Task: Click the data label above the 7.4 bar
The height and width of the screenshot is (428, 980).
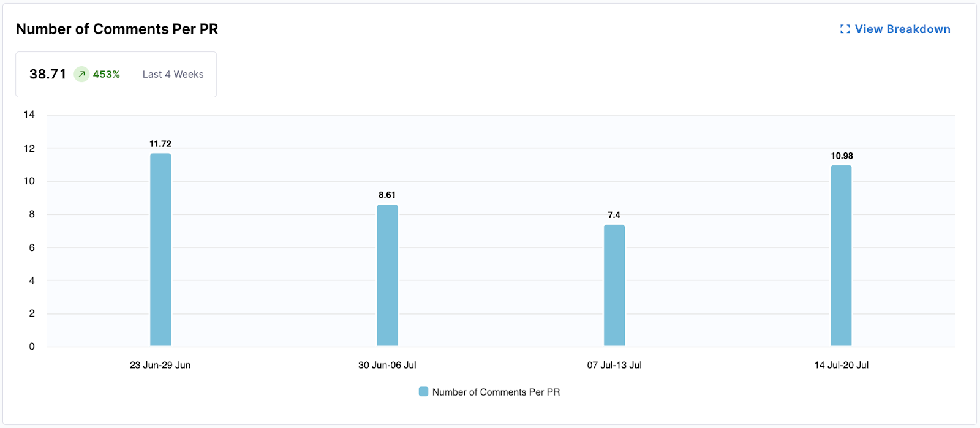Action: pos(613,215)
